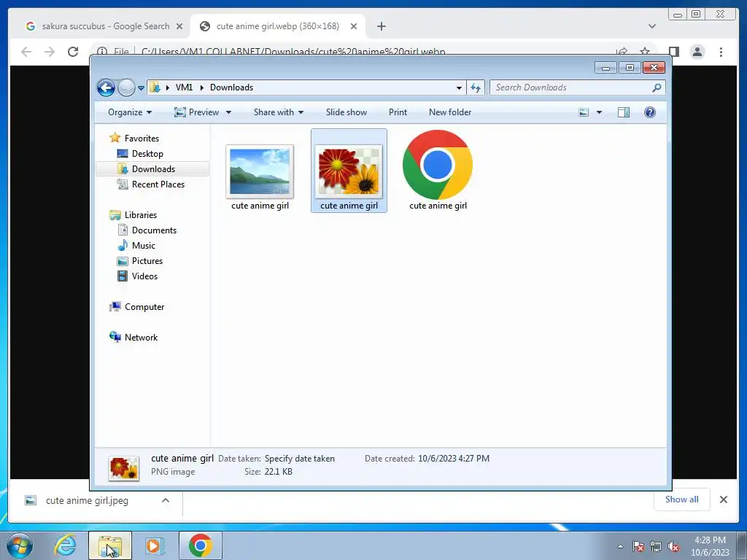
Task: Click the Action Center flag tray icon
Action: (x=638, y=546)
